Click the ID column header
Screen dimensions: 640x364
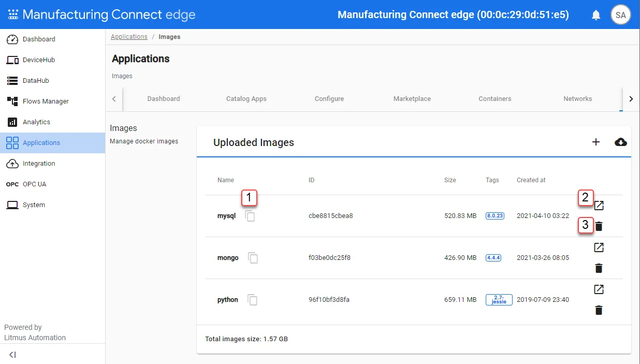pyautogui.click(x=312, y=180)
